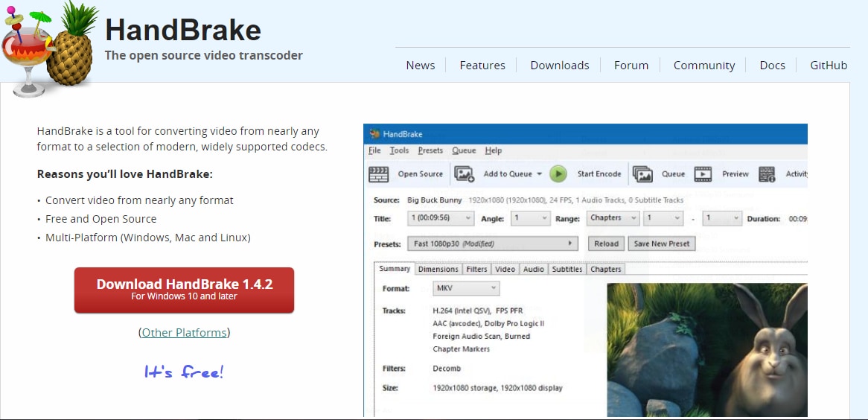Image resolution: width=868 pixels, height=420 pixels.
Task: Click the Preview film frame icon
Action: coord(703,174)
